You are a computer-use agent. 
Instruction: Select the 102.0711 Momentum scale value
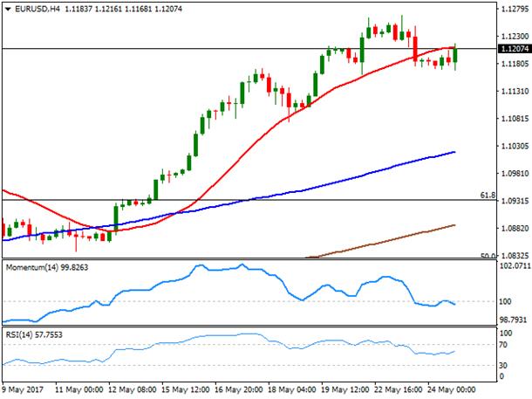[515, 265]
